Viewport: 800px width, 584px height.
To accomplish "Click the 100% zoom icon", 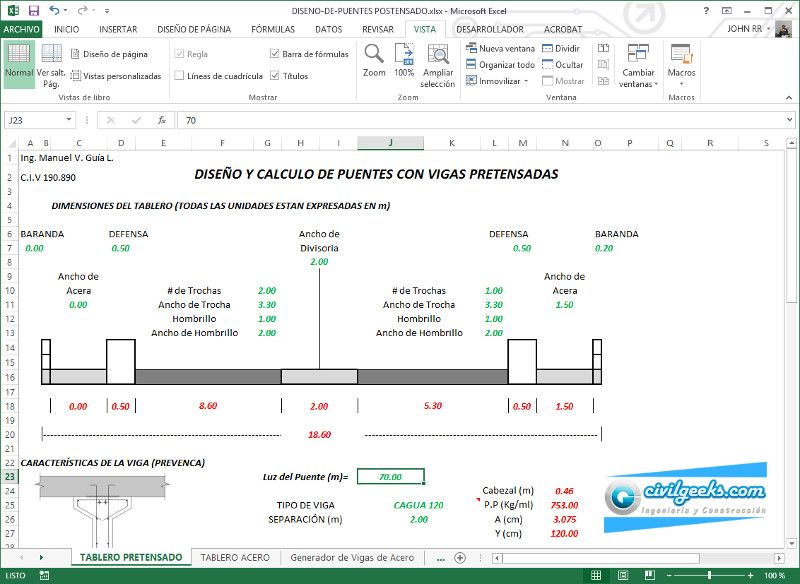I will click(404, 60).
